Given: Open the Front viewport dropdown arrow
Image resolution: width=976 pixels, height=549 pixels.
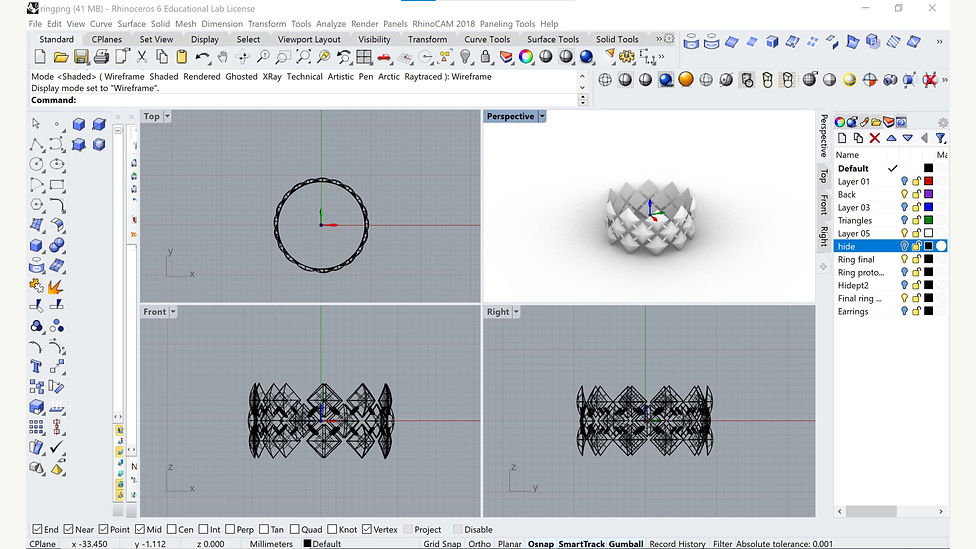Looking at the screenshot, I should (x=173, y=312).
